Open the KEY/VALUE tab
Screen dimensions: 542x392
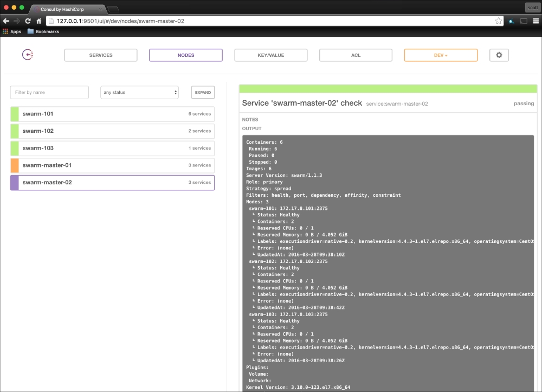pyautogui.click(x=270, y=55)
